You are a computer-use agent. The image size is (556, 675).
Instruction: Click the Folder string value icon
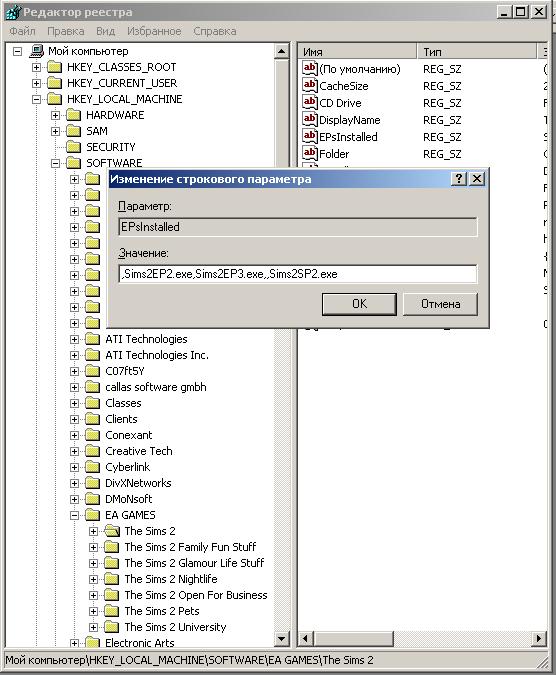point(310,153)
